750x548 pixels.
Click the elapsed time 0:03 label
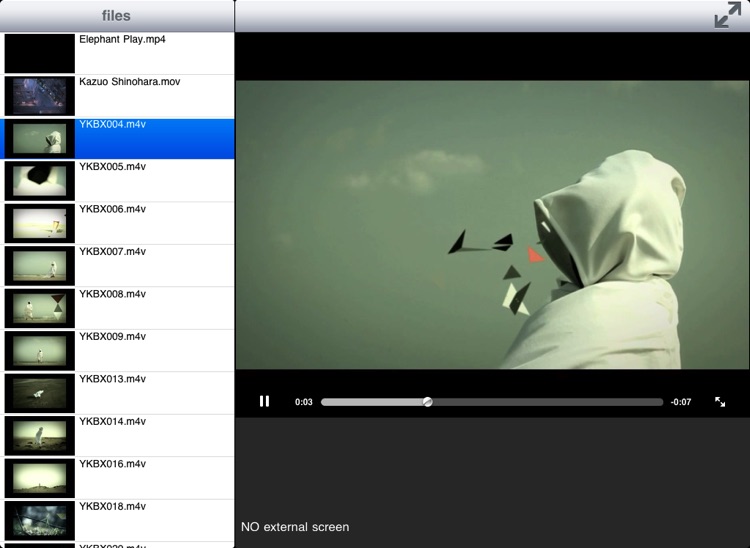click(x=303, y=402)
